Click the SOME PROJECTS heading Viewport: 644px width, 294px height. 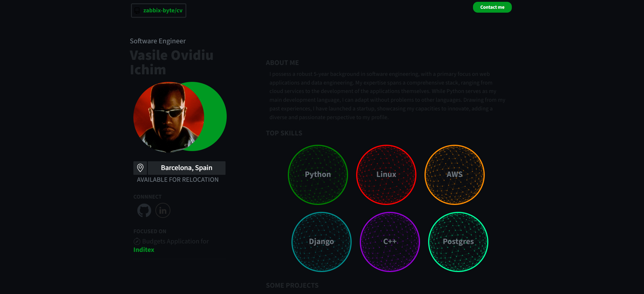pos(292,285)
